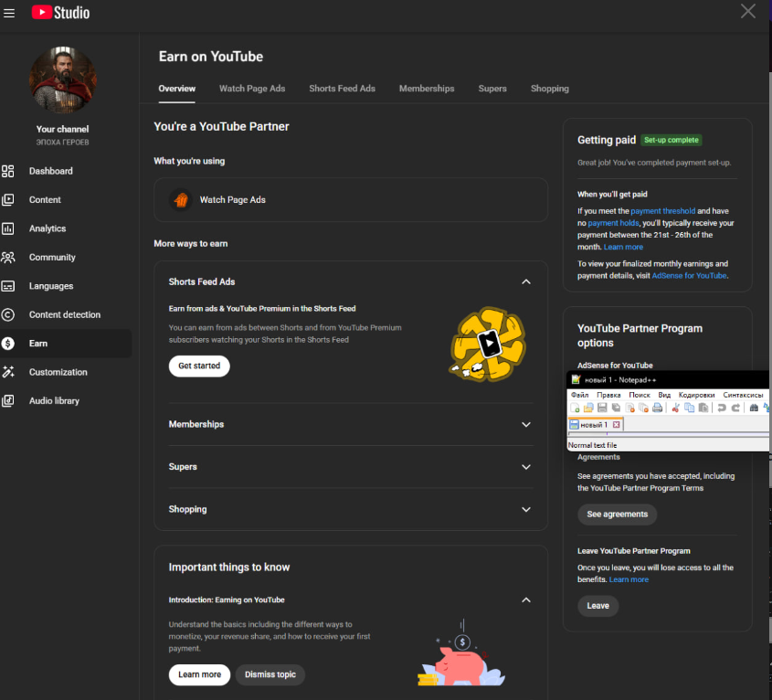772x700 pixels.
Task: Click the Watch Page Ads icon
Action: click(x=181, y=200)
